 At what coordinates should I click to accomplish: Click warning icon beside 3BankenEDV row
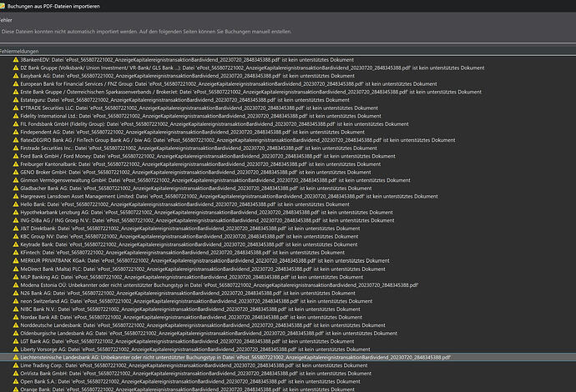point(15,60)
